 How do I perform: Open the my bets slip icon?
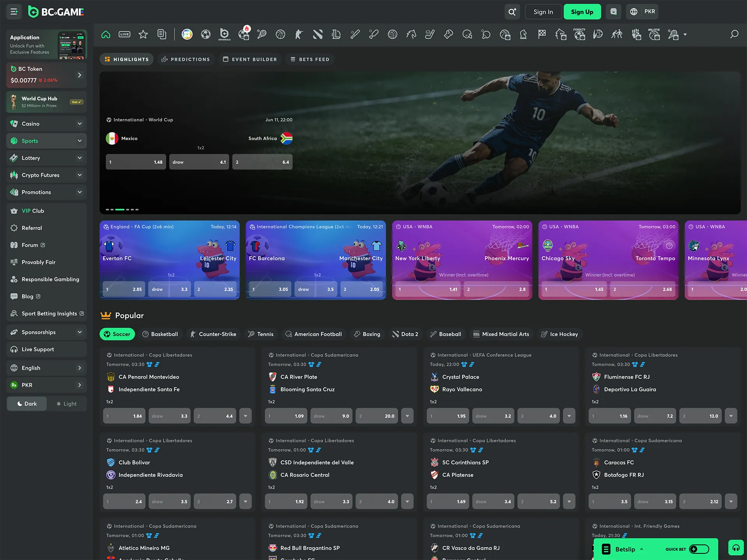[x=162, y=35]
